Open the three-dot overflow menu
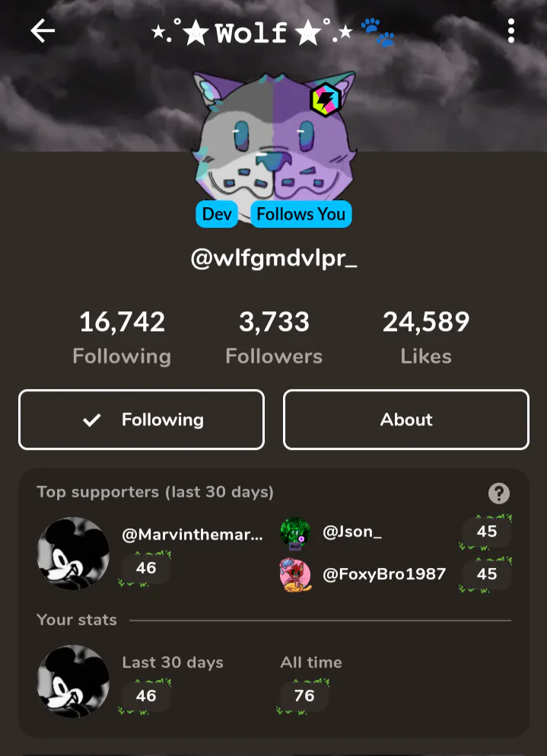The image size is (547, 756). click(510, 31)
